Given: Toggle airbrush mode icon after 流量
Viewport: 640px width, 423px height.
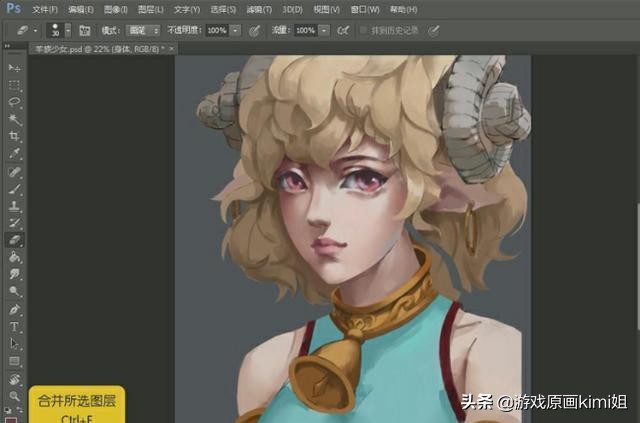Looking at the screenshot, I should pyautogui.click(x=343, y=30).
